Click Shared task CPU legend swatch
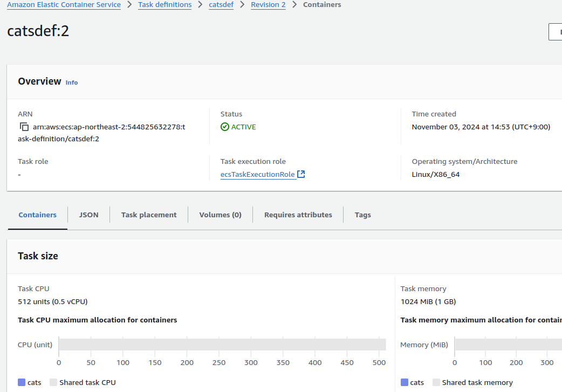Image resolution: width=562 pixels, height=392 pixels. [x=53, y=382]
